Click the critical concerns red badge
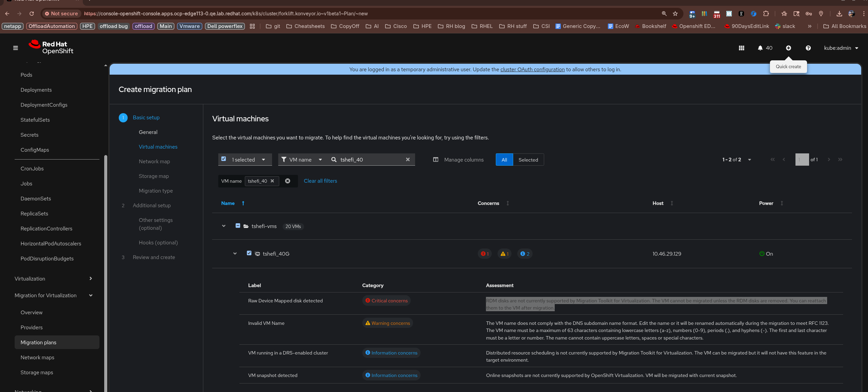Screen dimensions: 868x392 [x=485, y=254]
